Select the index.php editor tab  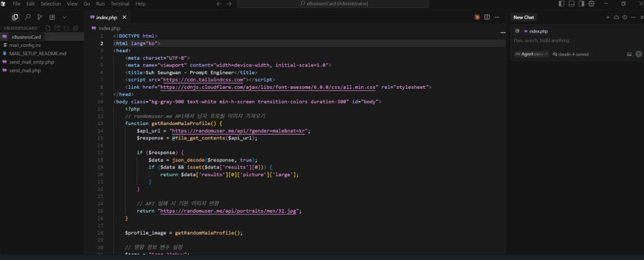coord(107,17)
